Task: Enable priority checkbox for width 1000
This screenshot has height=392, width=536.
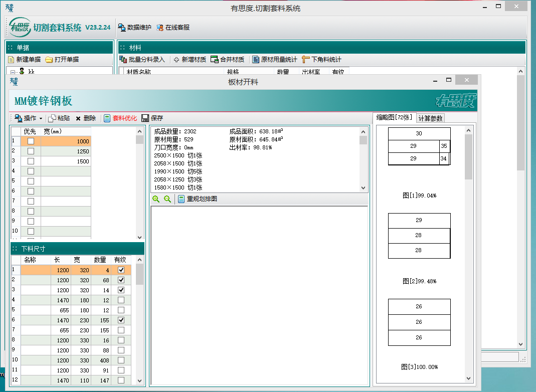Action: click(31, 141)
